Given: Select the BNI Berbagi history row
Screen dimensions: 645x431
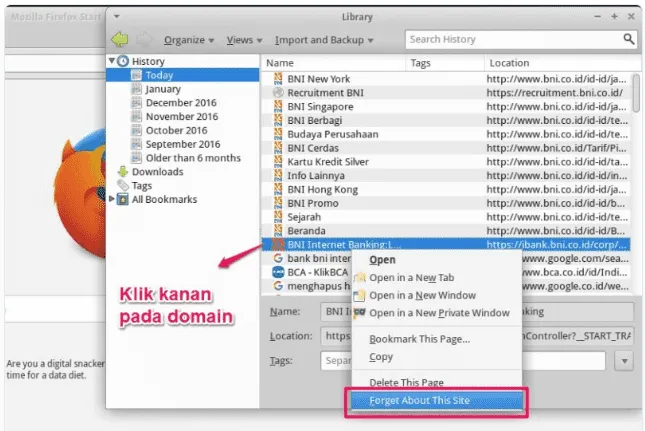Looking at the screenshot, I should point(446,120).
